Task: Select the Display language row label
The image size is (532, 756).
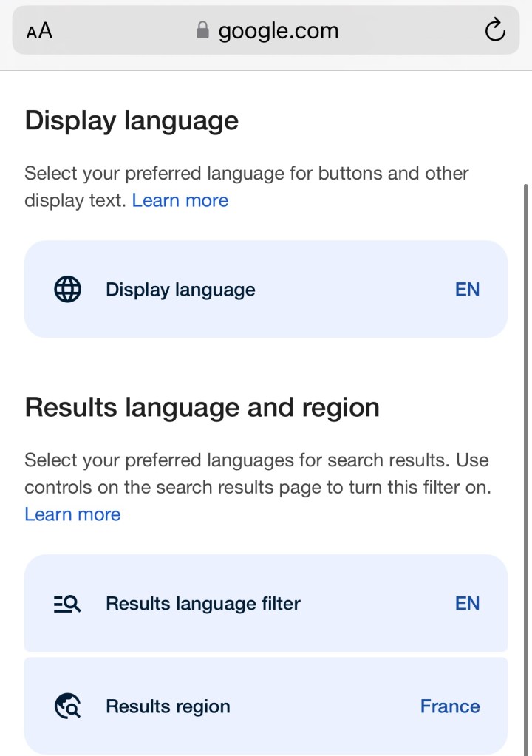Action: click(180, 290)
